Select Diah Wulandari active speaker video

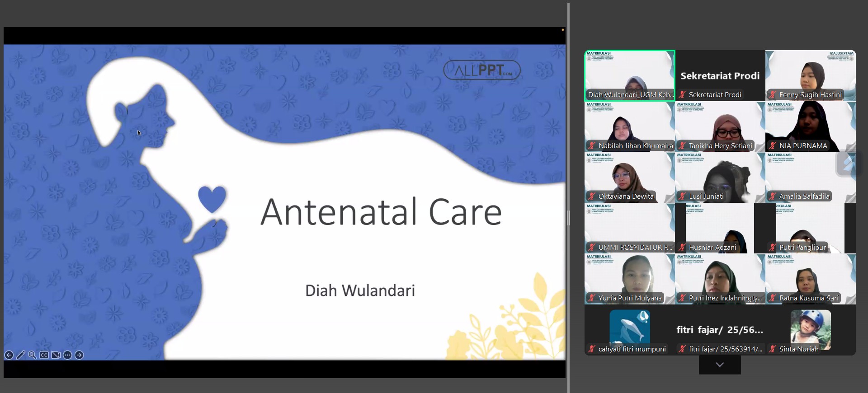click(x=630, y=75)
